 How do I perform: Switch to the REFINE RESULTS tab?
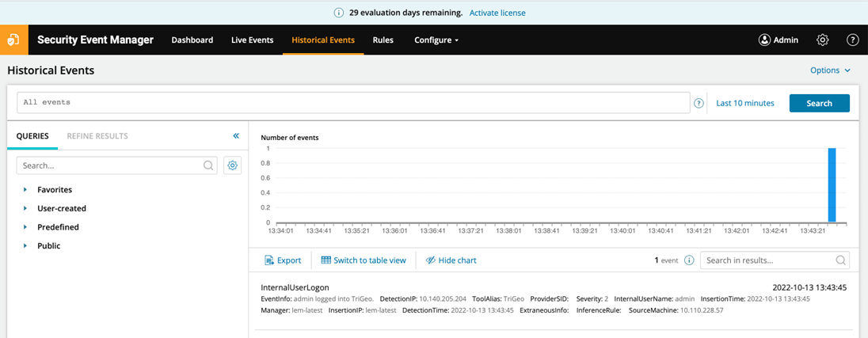97,135
